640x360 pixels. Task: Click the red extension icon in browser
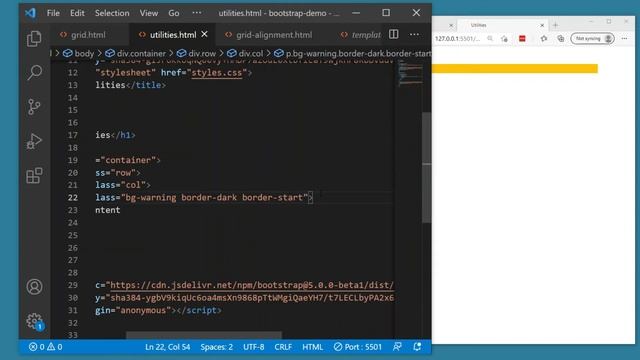[522, 38]
